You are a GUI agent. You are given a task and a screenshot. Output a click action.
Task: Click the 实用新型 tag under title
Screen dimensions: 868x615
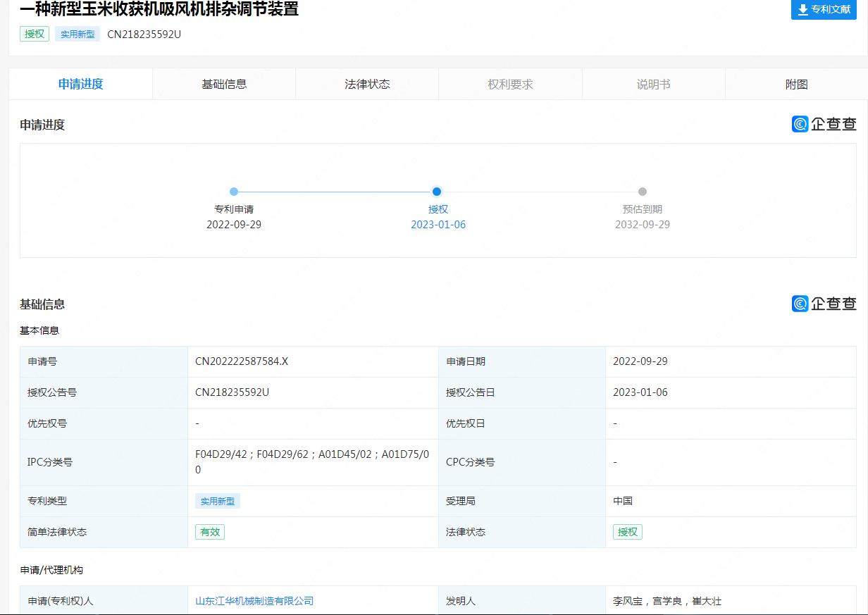(x=77, y=34)
